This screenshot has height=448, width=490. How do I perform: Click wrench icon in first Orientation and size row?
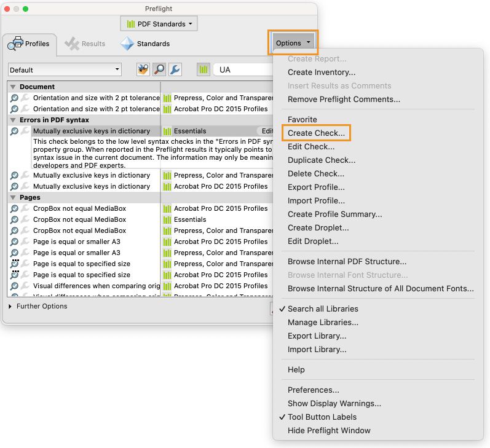pos(25,98)
